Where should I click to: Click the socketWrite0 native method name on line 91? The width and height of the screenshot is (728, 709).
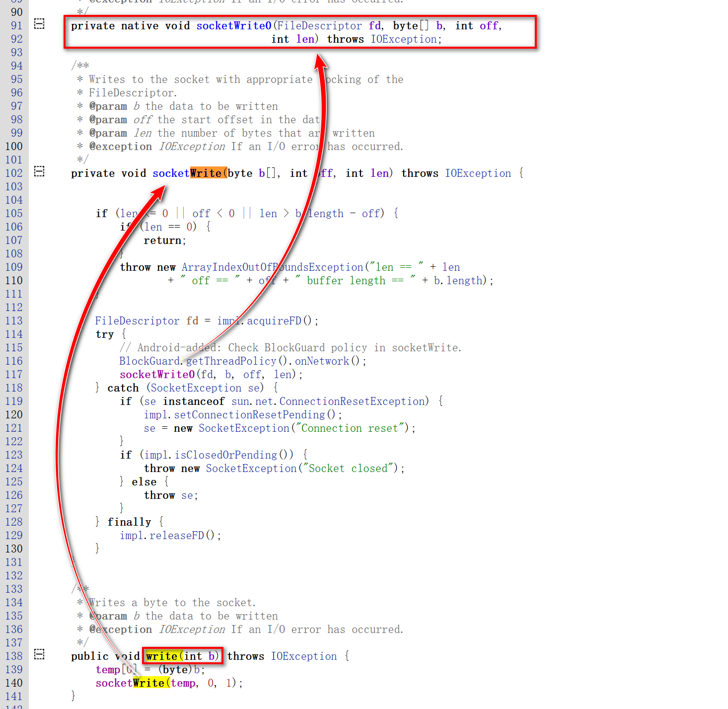(234, 25)
